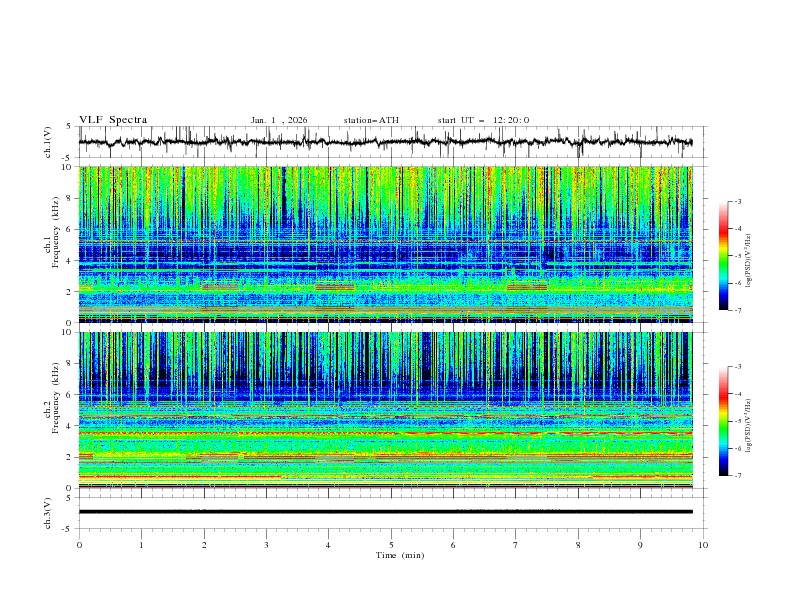Click the "Time (min)" axis label
The image size is (792, 612).
pyautogui.click(x=400, y=555)
